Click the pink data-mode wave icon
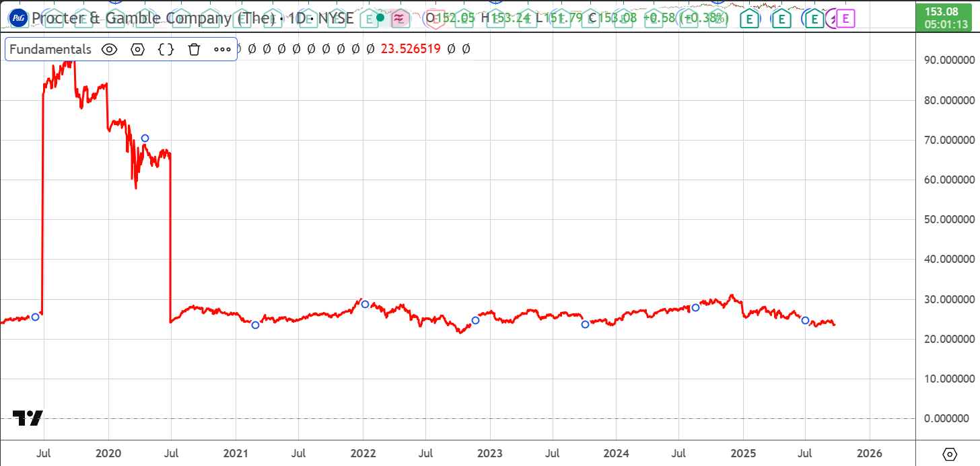The height and width of the screenshot is (466, 980). coord(400,18)
